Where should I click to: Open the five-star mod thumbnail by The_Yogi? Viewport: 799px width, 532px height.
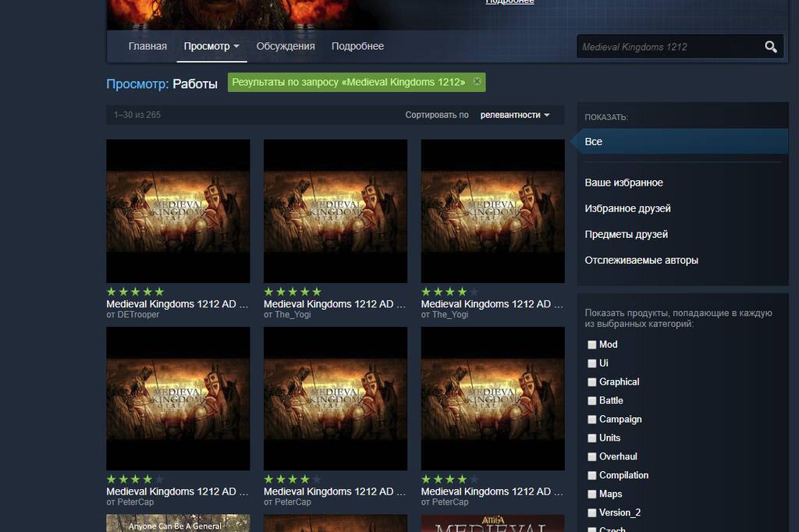point(336,211)
